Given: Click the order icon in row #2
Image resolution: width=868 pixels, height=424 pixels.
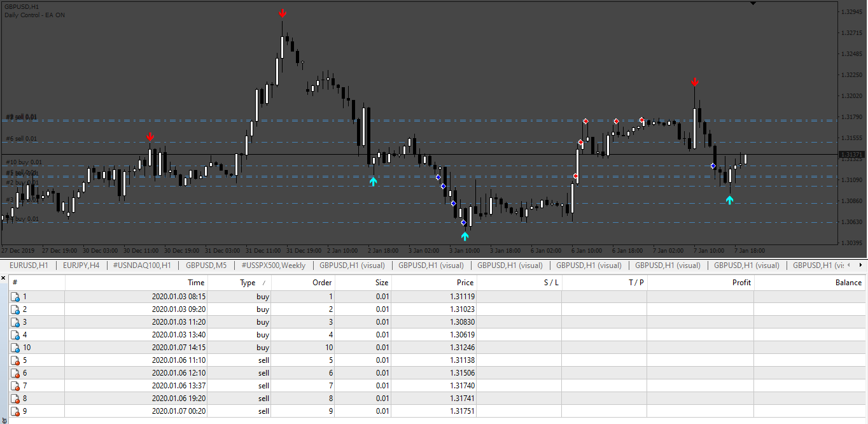Looking at the screenshot, I should tap(15, 309).
